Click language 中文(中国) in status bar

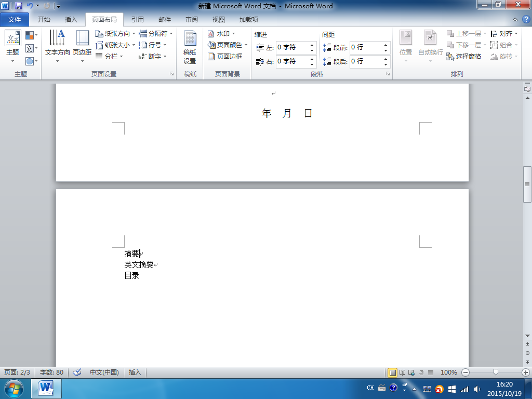(104, 372)
